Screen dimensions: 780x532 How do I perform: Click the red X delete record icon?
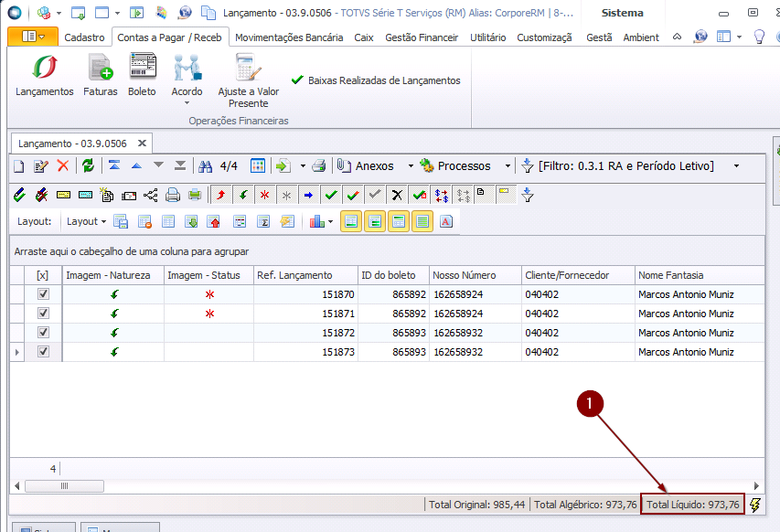[x=63, y=165]
